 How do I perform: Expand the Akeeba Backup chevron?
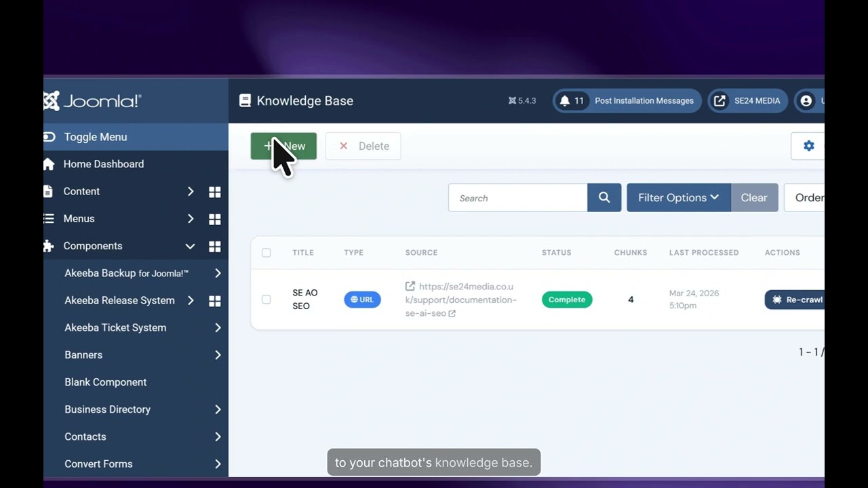point(218,273)
